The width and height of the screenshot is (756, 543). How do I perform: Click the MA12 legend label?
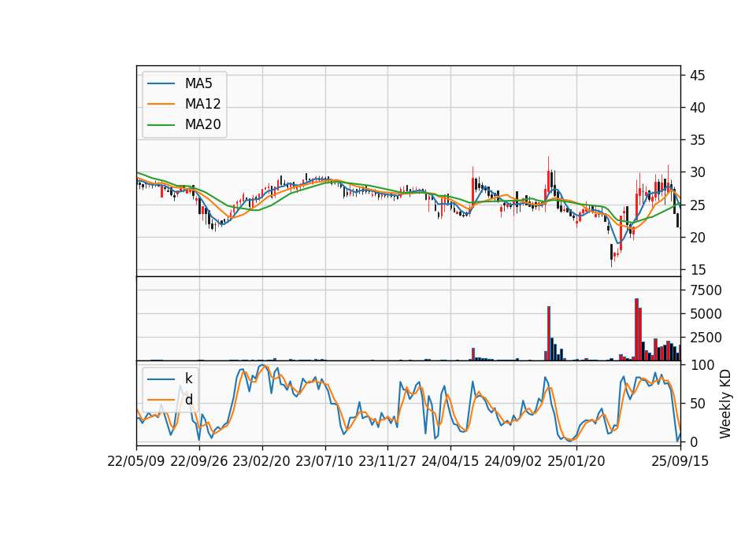tap(202, 104)
